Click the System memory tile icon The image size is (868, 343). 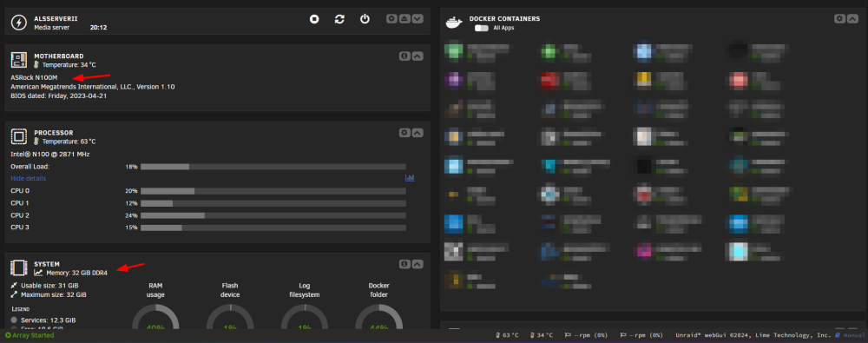pyautogui.click(x=19, y=268)
